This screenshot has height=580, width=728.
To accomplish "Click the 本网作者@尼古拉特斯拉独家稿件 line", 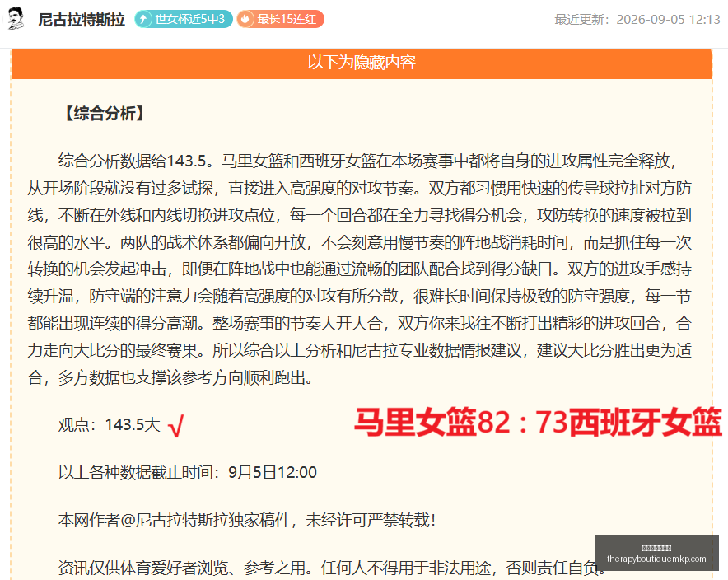I will click(246, 520).
